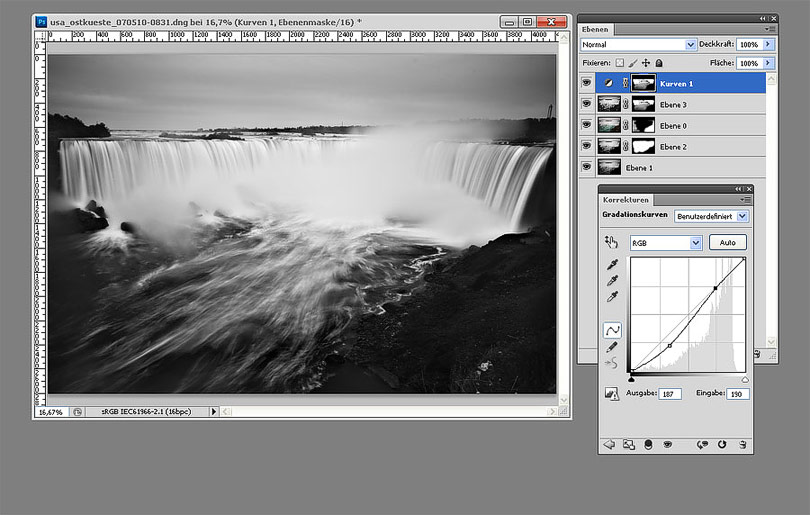This screenshot has width=810, height=515.
Task: Click the clip-to-layer icon in Korrekturen
Action: [x=648, y=445]
